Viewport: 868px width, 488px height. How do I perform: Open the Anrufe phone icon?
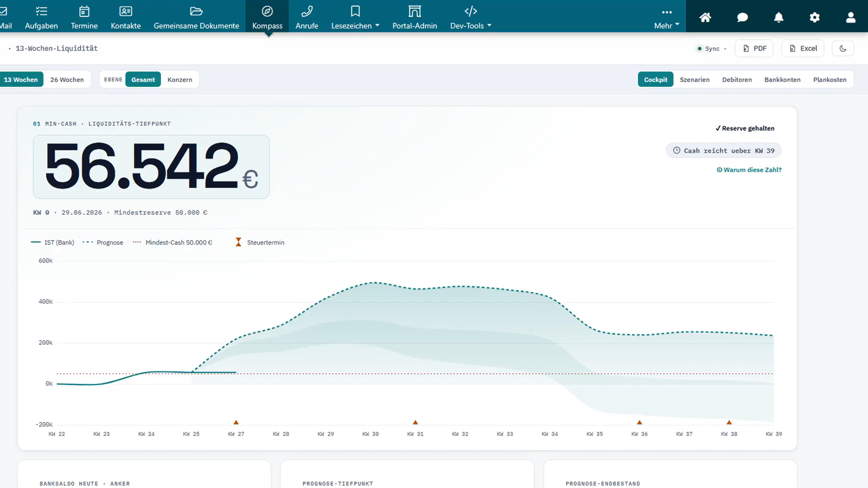(x=307, y=11)
